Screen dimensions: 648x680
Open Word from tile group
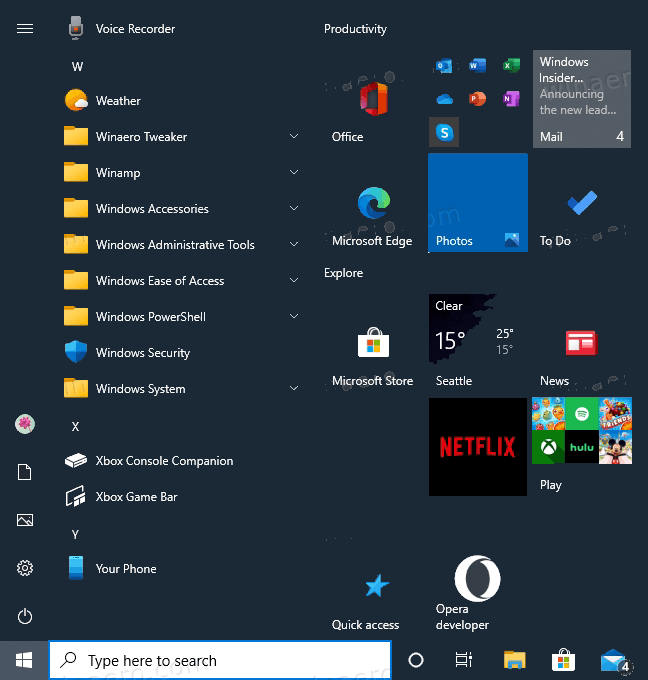pos(478,65)
